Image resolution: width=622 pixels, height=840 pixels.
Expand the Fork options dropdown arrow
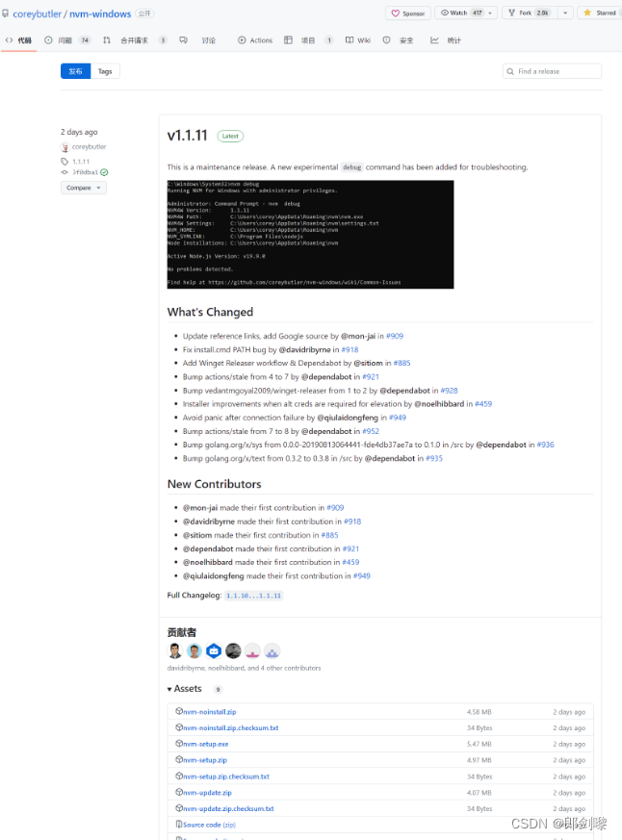(565, 13)
